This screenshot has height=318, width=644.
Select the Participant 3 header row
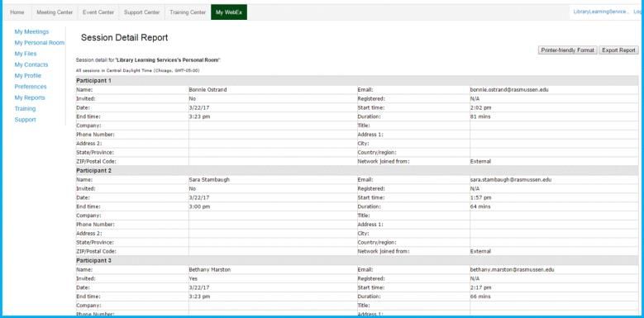click(357, 260)
